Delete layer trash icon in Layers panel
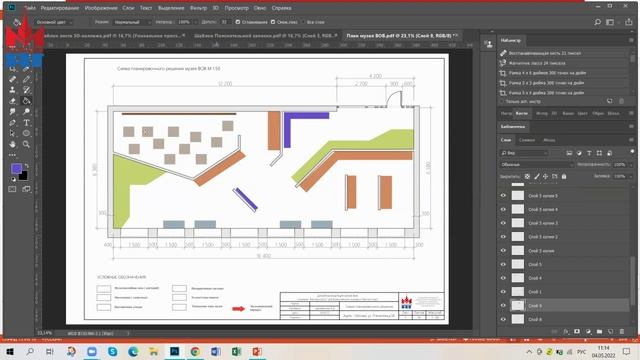 [622, 332]
